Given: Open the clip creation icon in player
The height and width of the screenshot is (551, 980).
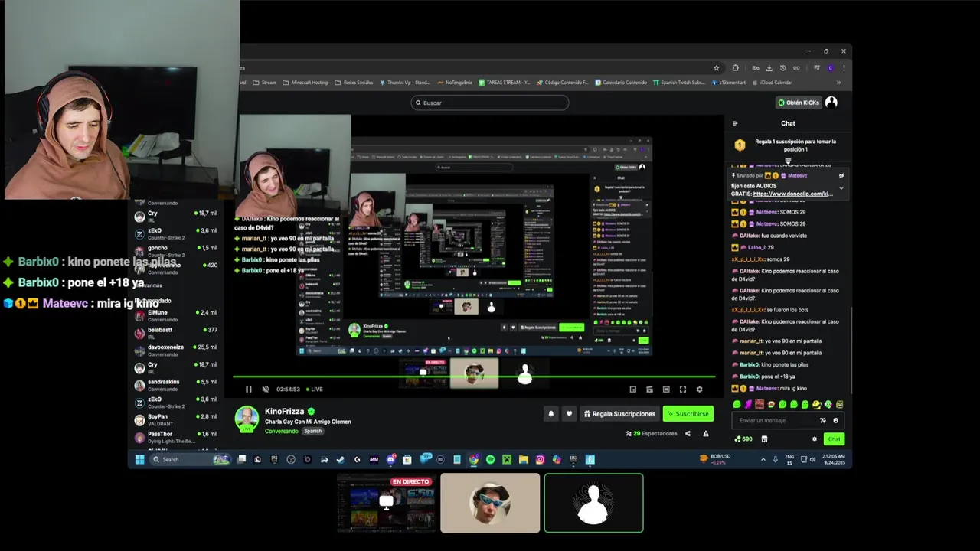Looking at the screenshot, I should 649,390.
